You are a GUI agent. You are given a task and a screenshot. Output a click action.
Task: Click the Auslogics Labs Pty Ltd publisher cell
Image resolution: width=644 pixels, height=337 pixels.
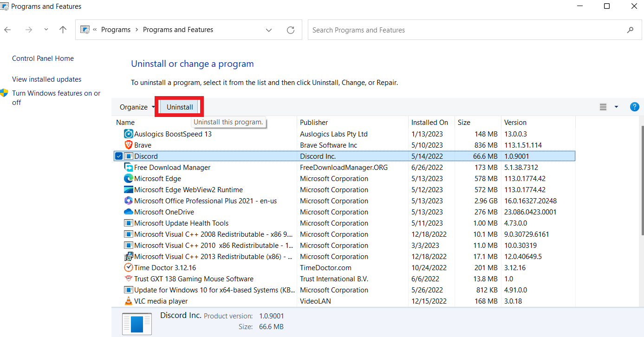334,134
